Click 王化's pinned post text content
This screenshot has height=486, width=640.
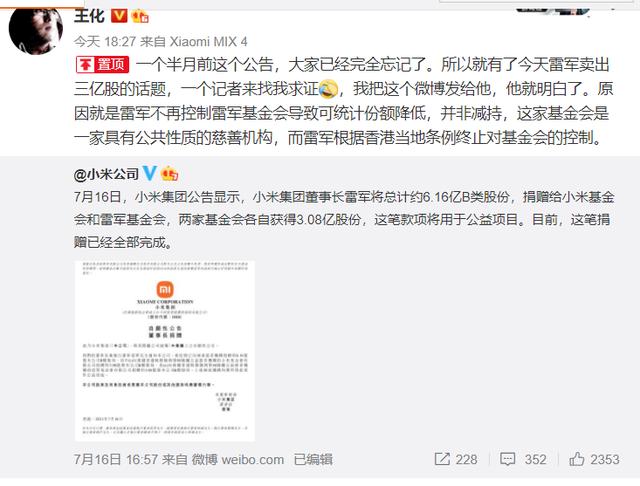pos(343,101)
